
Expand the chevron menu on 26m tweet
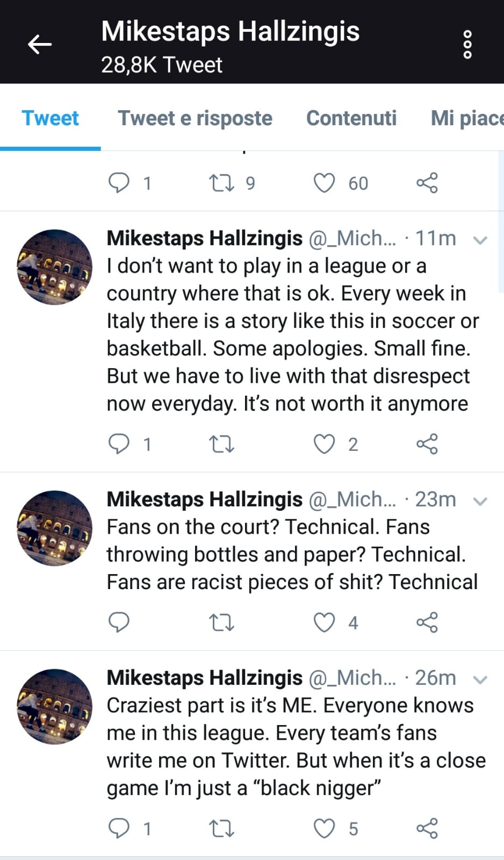(x=479, y=679)
